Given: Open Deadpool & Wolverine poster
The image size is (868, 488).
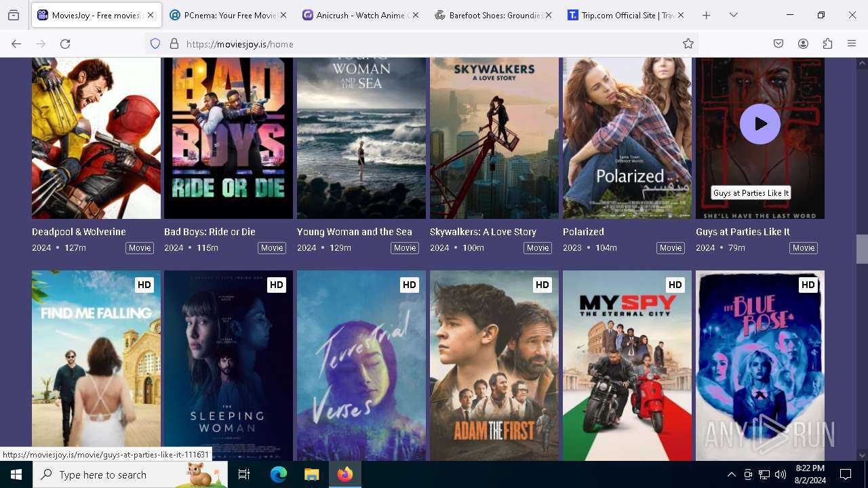Looking at the screenshot, I should 96,138.
